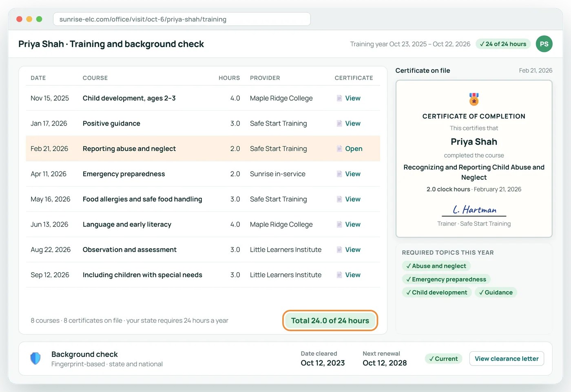The height and width of the screenshot is (392, 571).
Task: Click the COURSE column header
Action: pyautogui.click(x=95, y=78)
